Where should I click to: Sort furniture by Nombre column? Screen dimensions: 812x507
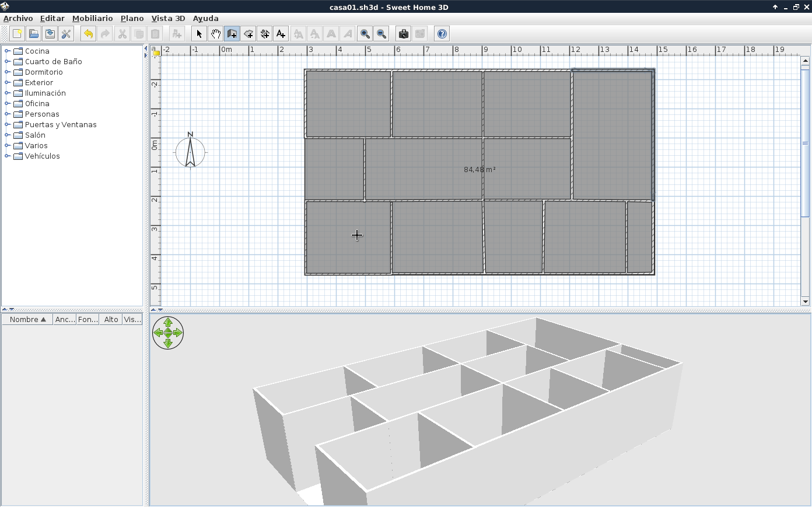(27, 319)
